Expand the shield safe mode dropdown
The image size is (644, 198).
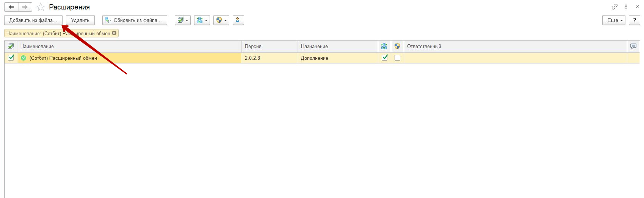pyautogui.click(x=221, y=20)
